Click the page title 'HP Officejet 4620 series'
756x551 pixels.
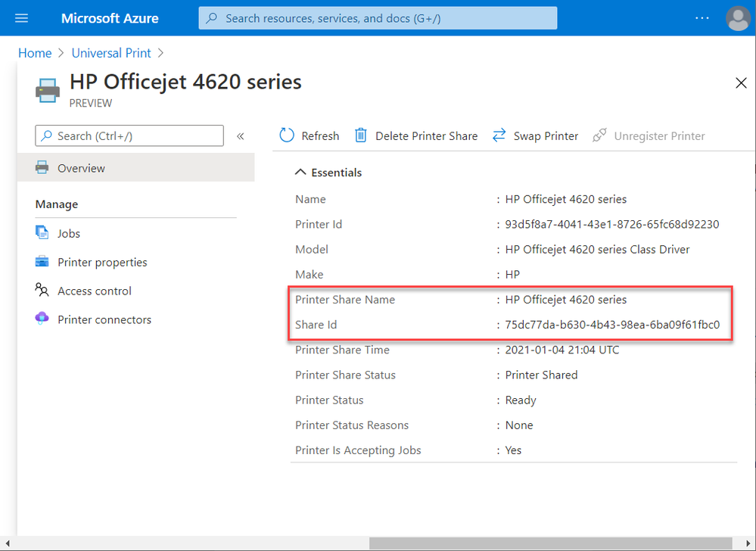tap(185, 82)
